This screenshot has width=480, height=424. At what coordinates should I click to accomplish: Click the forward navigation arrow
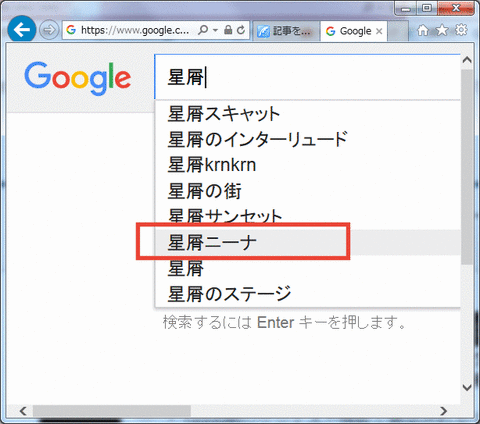(x=49, y=30)
